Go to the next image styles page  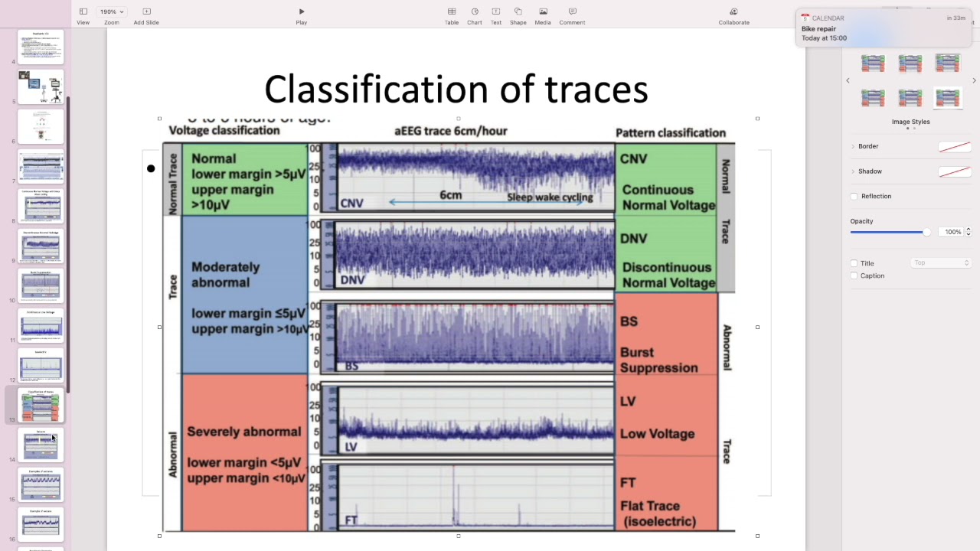[974, 80]
